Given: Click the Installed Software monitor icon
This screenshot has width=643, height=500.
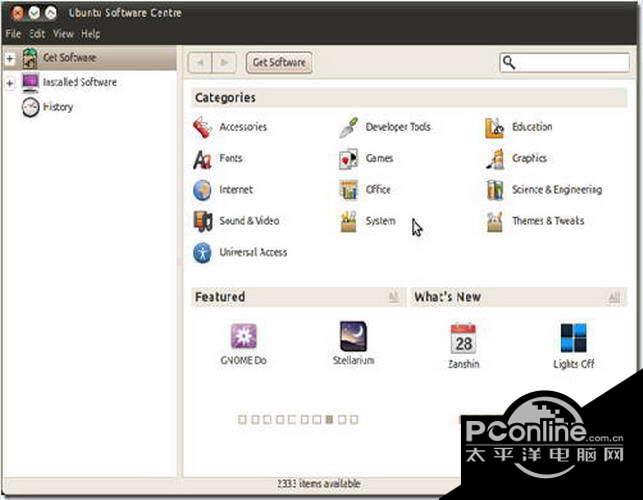Looking at the screenshot, I should [x=30, y=82].
